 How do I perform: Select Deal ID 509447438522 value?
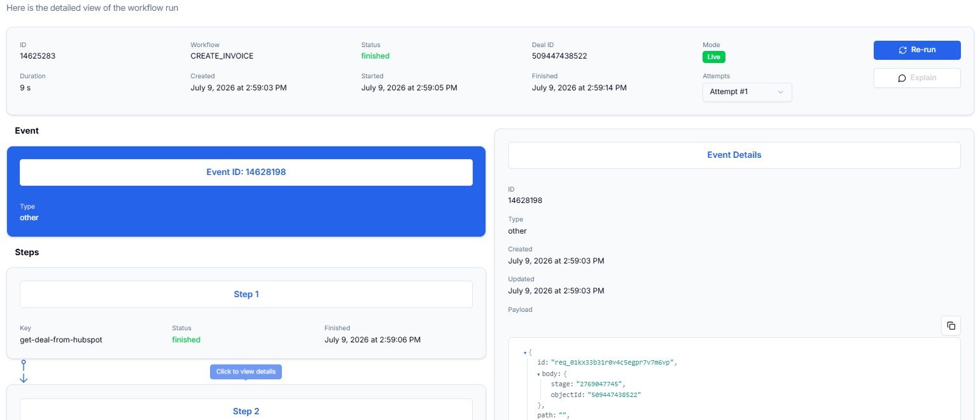point(559,56)
